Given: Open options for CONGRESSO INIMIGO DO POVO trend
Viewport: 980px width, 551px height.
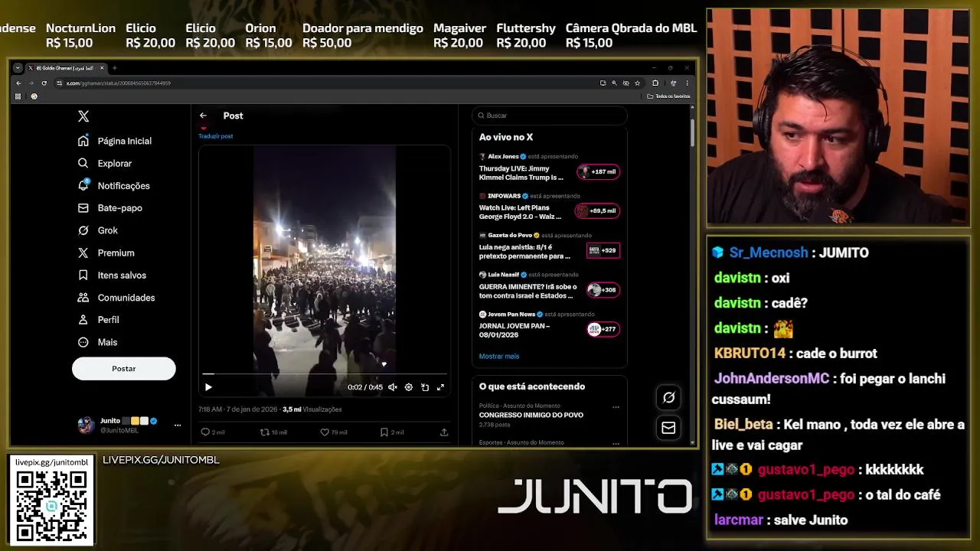Looking at the screenshot, I should pyautogui.click(x=616, y=407).
